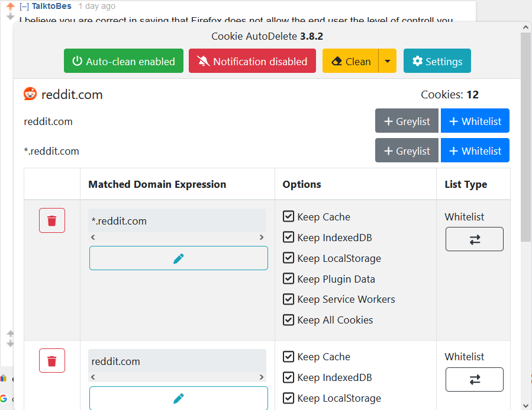Uncheck Keep IndexedDB in reddit.com row
Screen dimensions: 532x410
click(288, 377)
